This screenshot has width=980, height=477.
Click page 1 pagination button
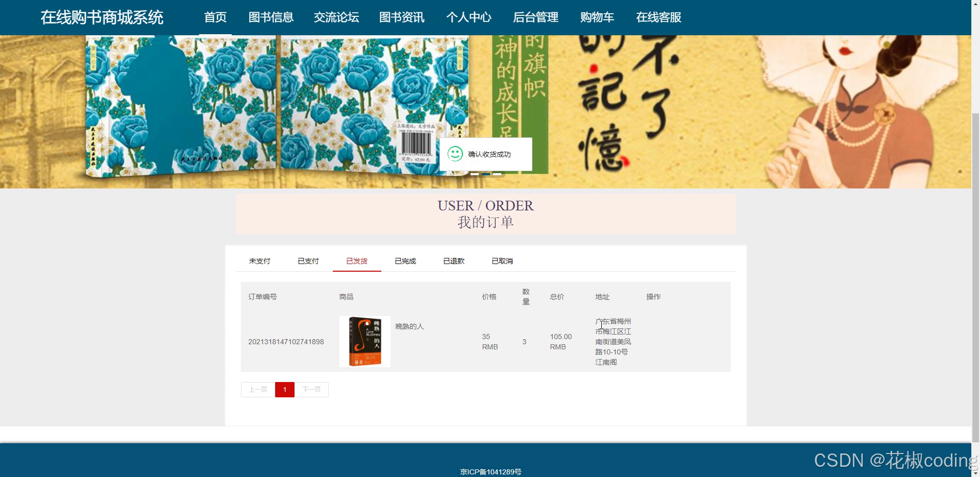click(285, 390)
